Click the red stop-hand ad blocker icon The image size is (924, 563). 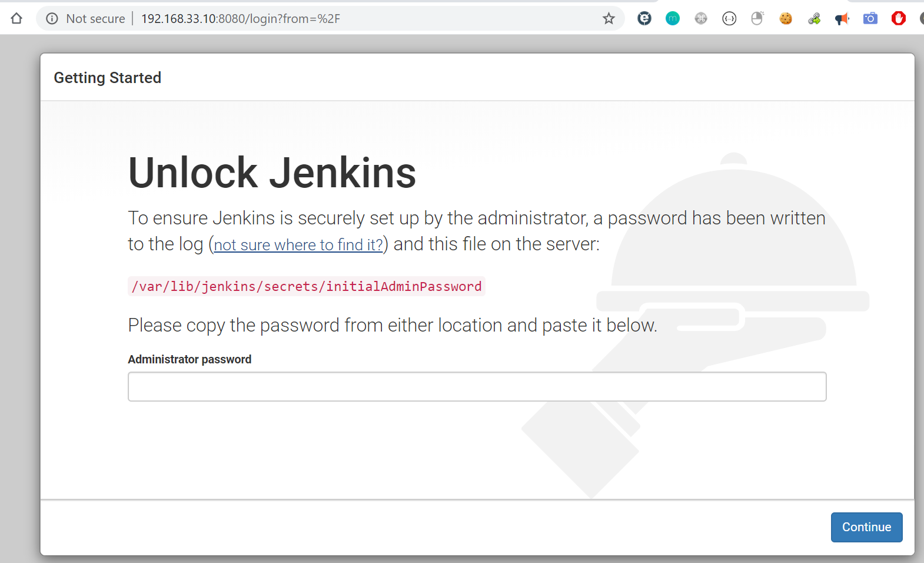coord(899,19)
